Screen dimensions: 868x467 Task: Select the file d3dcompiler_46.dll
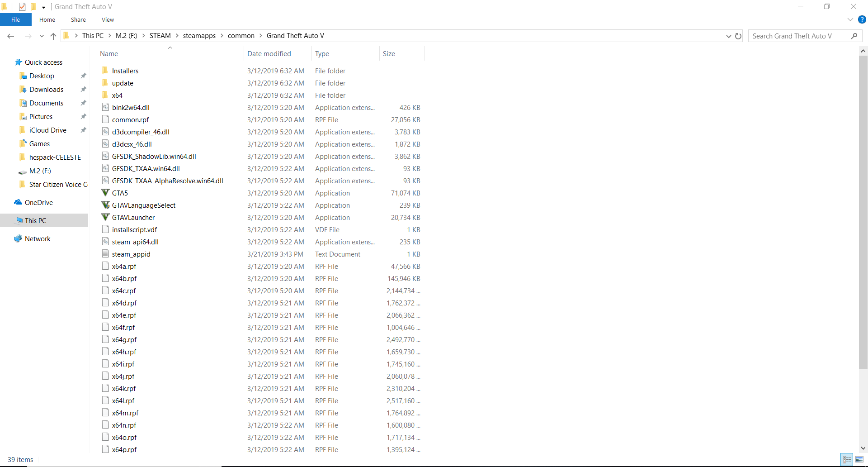[141, 132]
